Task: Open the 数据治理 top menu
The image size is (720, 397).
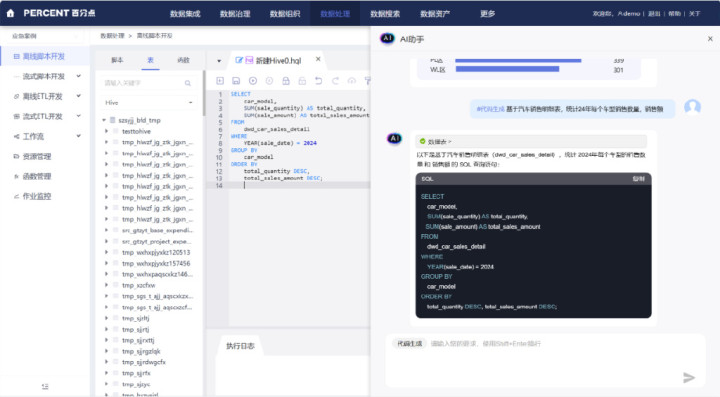Action: (235, 14)
